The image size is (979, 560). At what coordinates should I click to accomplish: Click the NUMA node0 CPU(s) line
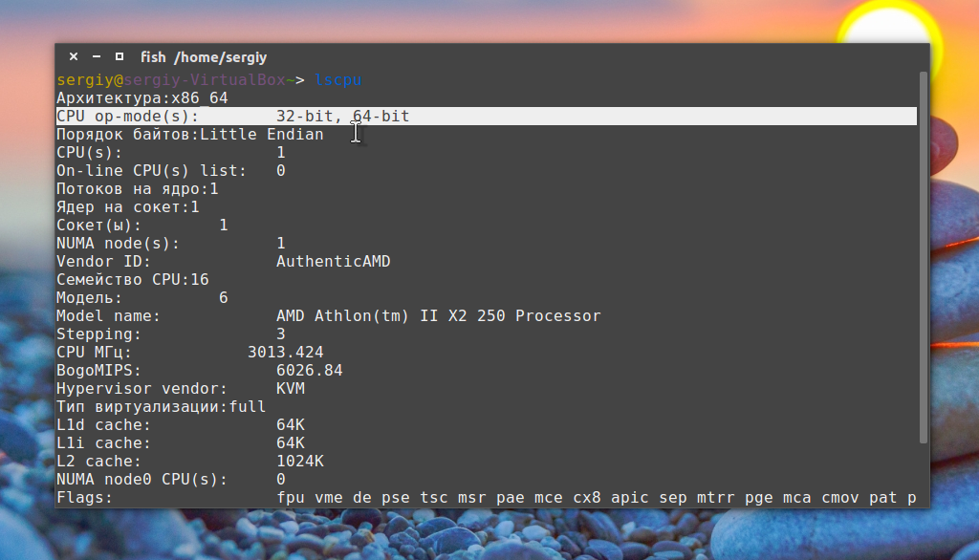click(170, 480)
